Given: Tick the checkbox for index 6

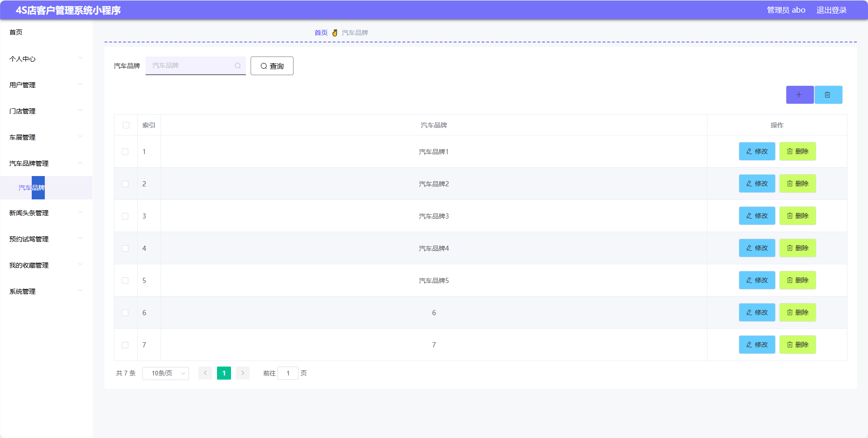Looking at the screenshot, I should tap(125, 313).
